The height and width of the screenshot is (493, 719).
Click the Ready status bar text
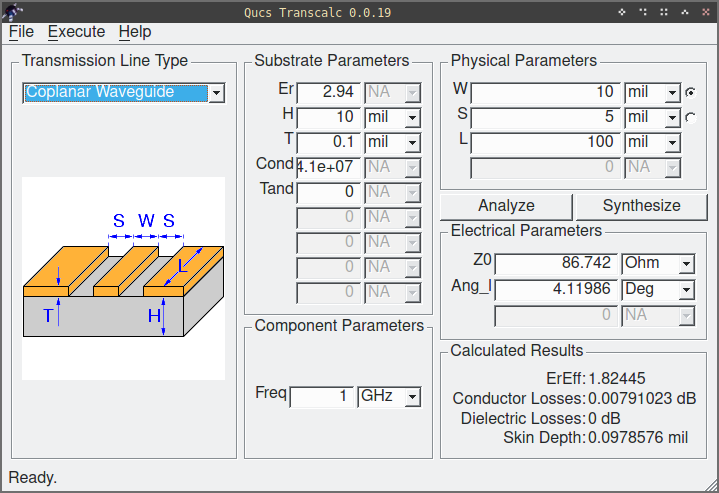(x=33, y=478)
